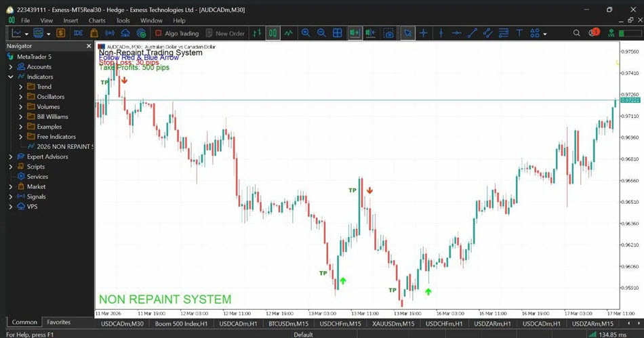The width and height of the screenshot is (644, 338).
Task: Open the trading Signals radio icon
Action: pyautogui.click(x=110, y=33)
